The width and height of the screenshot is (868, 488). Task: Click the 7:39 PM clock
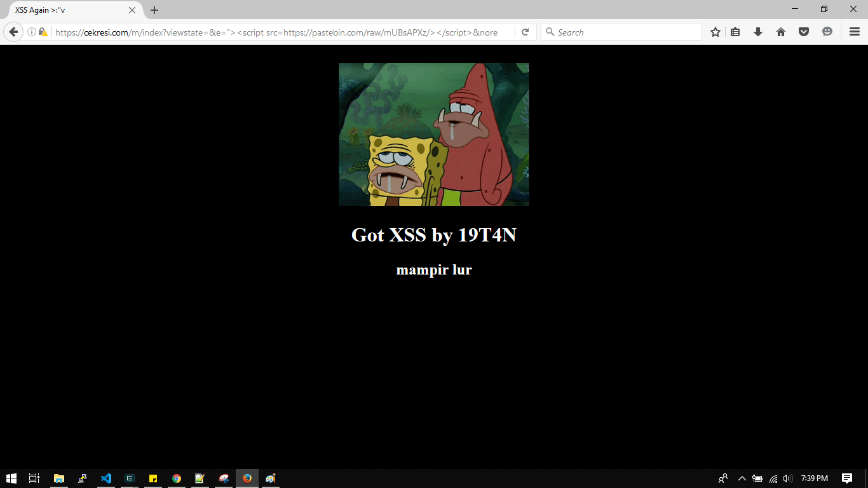pyautogui.click(x=815, y=478)
